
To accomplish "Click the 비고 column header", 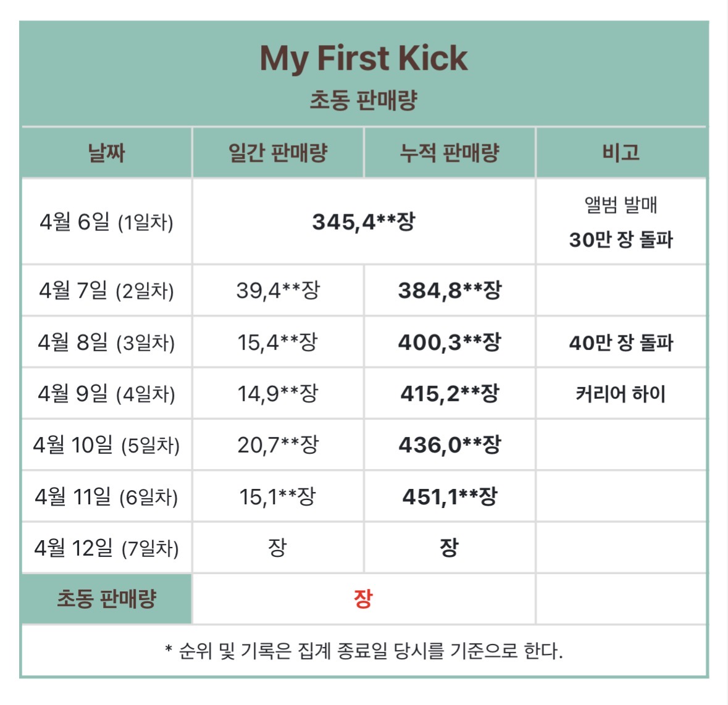I will point(621,153).
